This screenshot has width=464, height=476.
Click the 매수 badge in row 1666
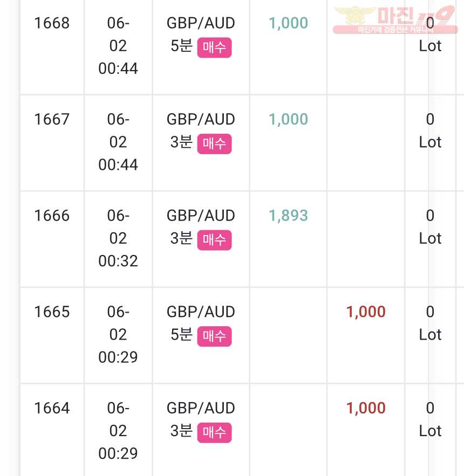point(214,240)
